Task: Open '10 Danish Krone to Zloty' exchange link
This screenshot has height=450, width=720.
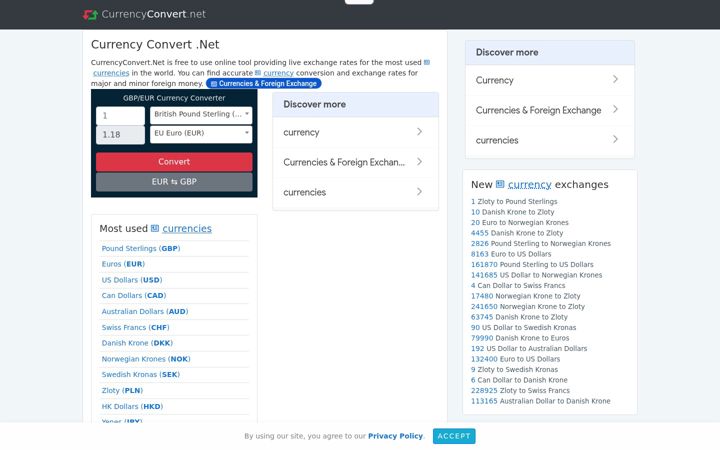Action: pos(512,212)
